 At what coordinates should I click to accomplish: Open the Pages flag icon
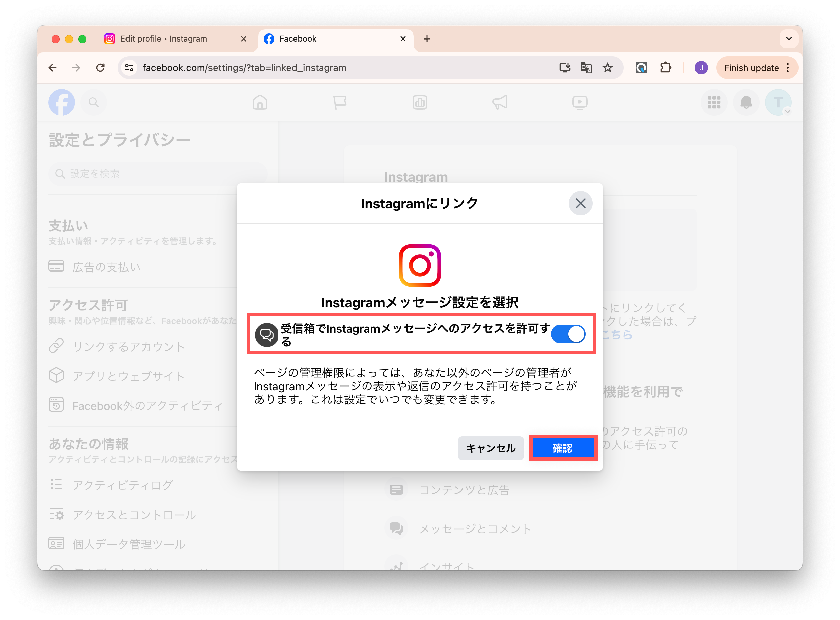click(x=340, y=102)
